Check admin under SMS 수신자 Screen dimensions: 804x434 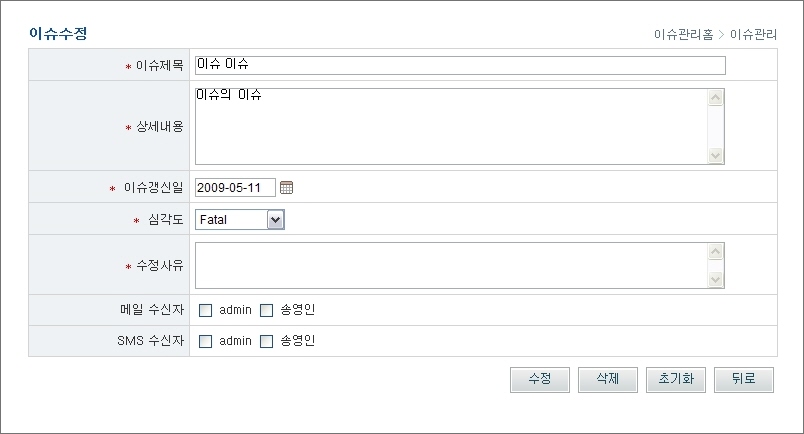(x=206, y=341)
